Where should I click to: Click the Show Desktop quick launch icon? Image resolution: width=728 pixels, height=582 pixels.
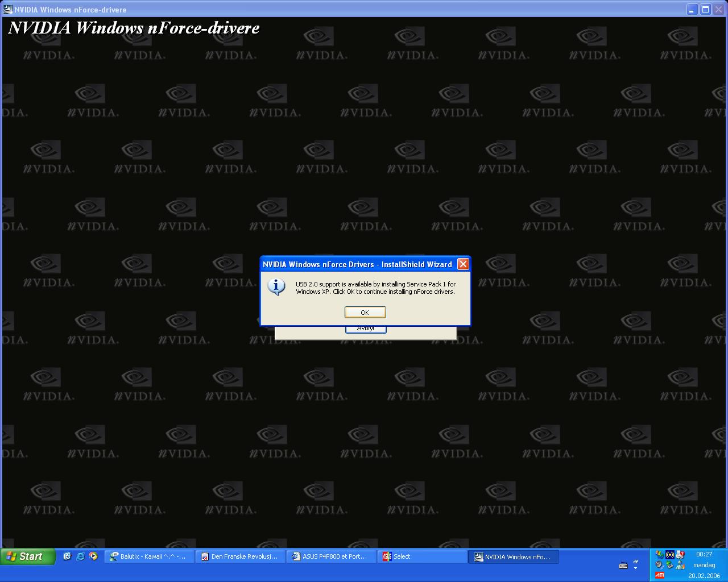(67, 556)
